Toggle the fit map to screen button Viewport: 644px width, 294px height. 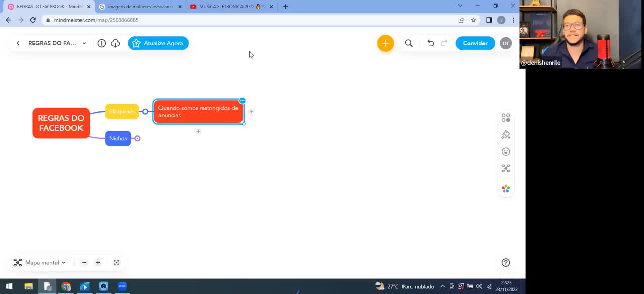point(116,263)
